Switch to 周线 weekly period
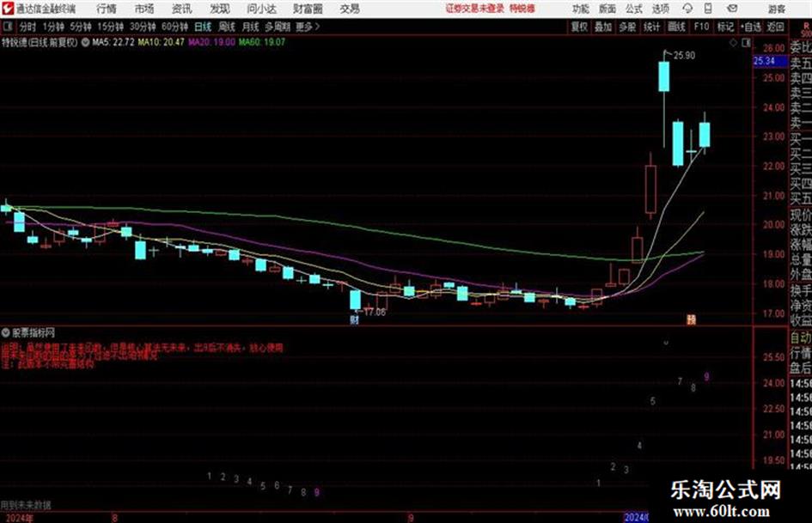This screenshot has height=523, width=812. coord(227,27)
